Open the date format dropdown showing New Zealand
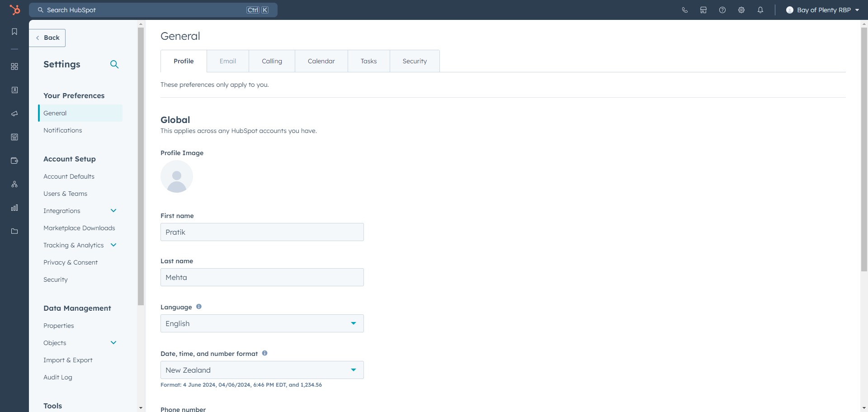This screenshot has width=868, height=412. click(x=262, y=369)
